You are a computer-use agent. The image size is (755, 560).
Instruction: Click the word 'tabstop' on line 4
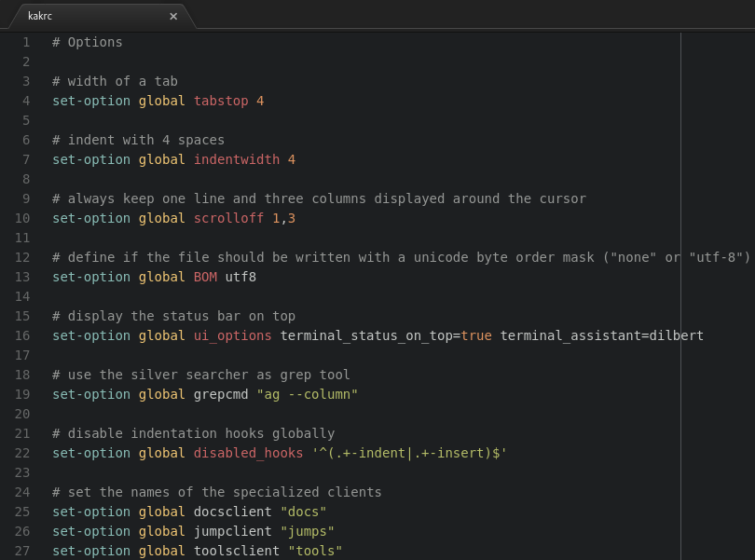click(221, 102)
